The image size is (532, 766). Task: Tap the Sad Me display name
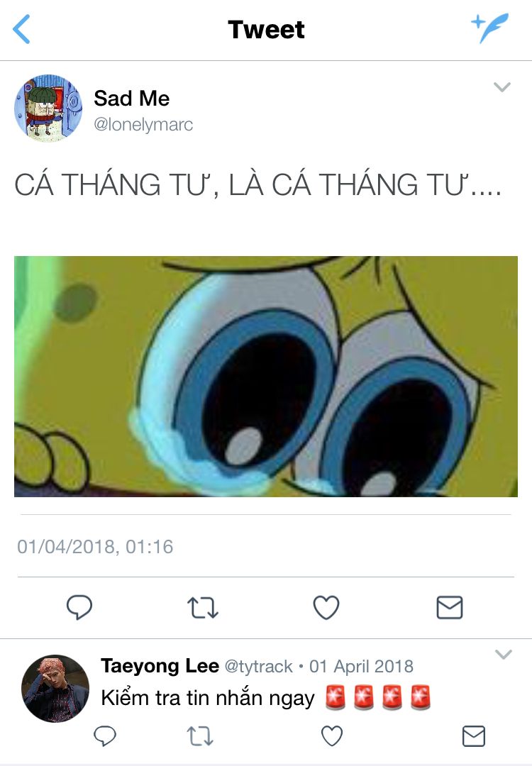131,98
